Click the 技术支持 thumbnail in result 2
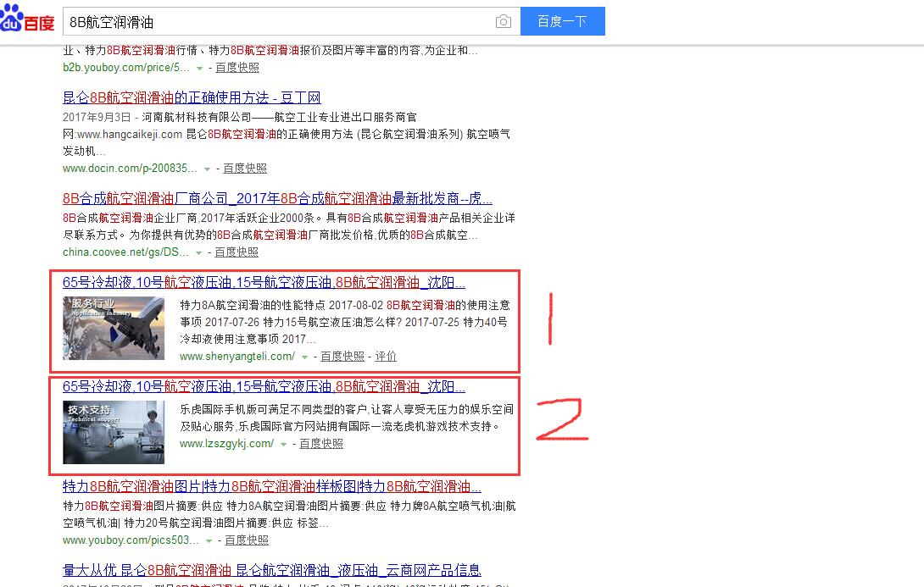 113,432
